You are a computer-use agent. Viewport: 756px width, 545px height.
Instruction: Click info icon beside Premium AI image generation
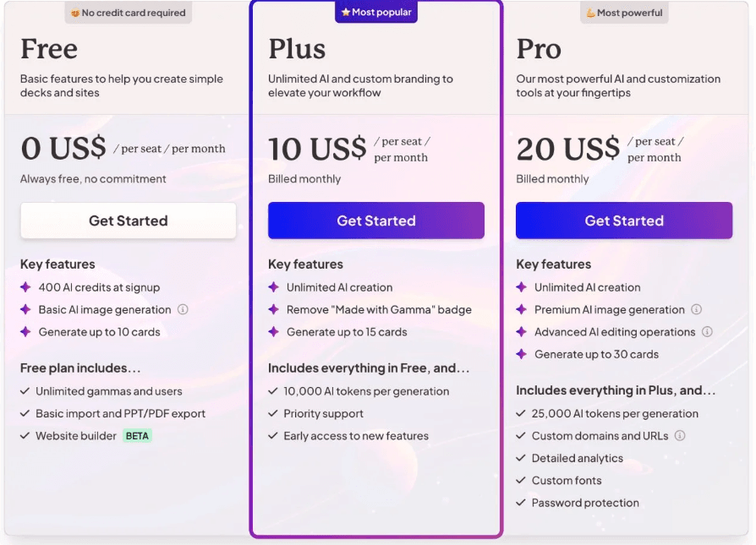coord(697,310)
